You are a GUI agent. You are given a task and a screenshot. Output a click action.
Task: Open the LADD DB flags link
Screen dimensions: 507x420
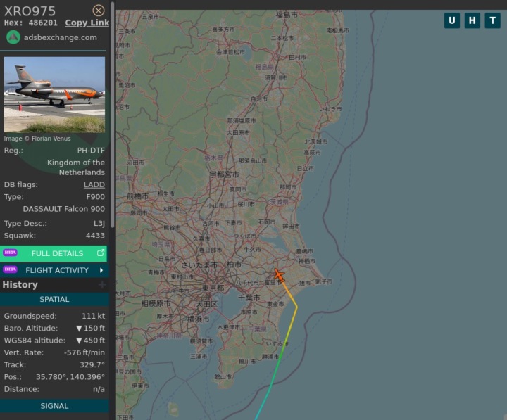coord(94,184)
